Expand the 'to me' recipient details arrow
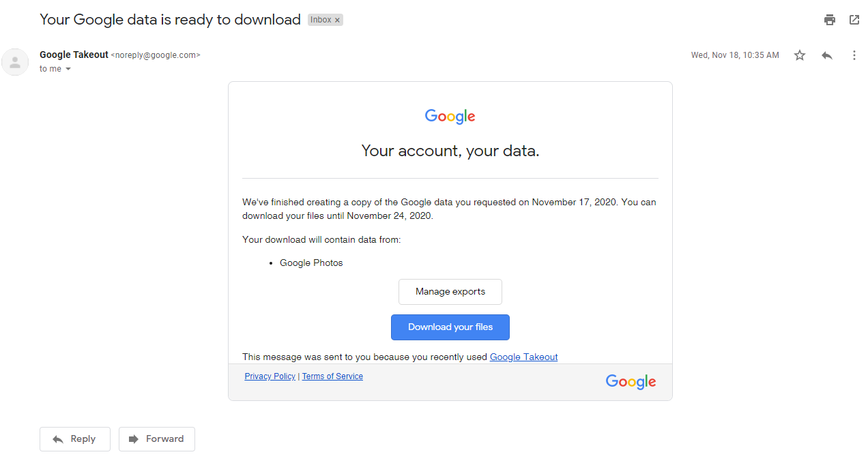868x461 pixels. tap(68, 69)
